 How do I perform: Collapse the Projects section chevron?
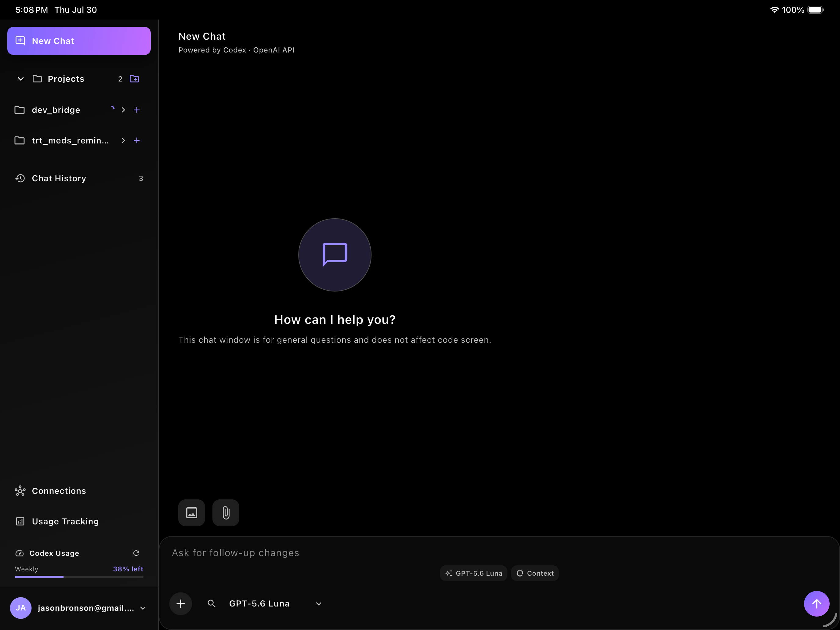21,79
